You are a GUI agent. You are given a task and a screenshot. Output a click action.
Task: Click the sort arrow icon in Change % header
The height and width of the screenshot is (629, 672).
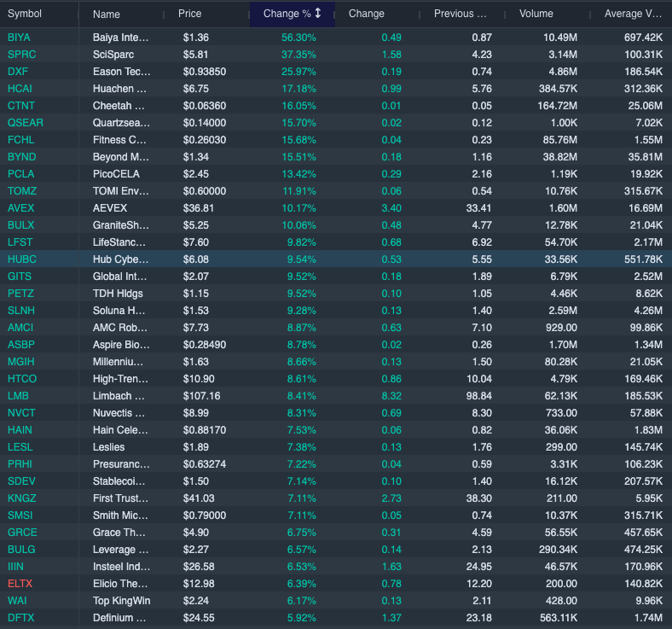click(x=317, y=14)
